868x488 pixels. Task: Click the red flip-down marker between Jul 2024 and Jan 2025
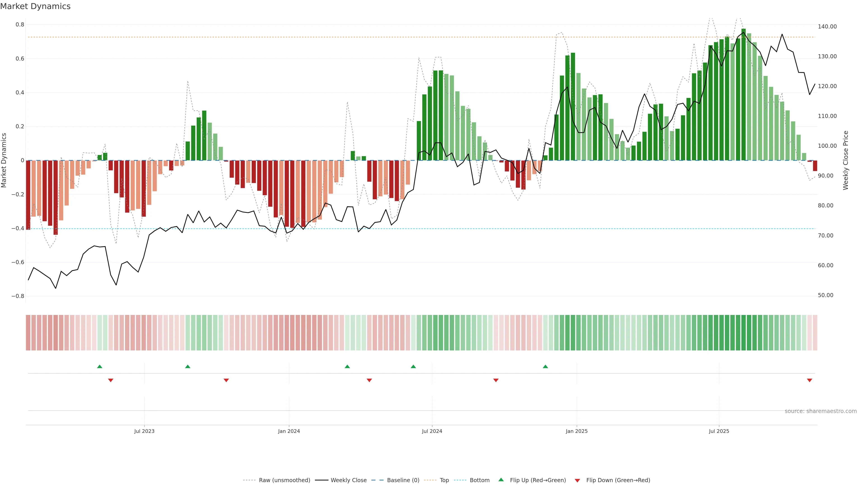(x=496, y=380)
